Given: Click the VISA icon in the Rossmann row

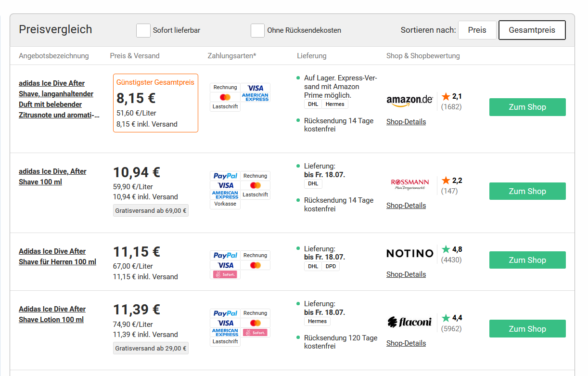Looking at the screenshot, I should click(x=225, y=185).
